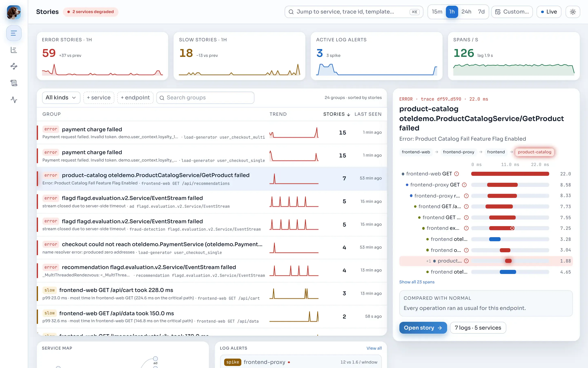Select the frontend-proxy service chip
This screenshot has width=588, height=368.
click(x=459, y=152)
